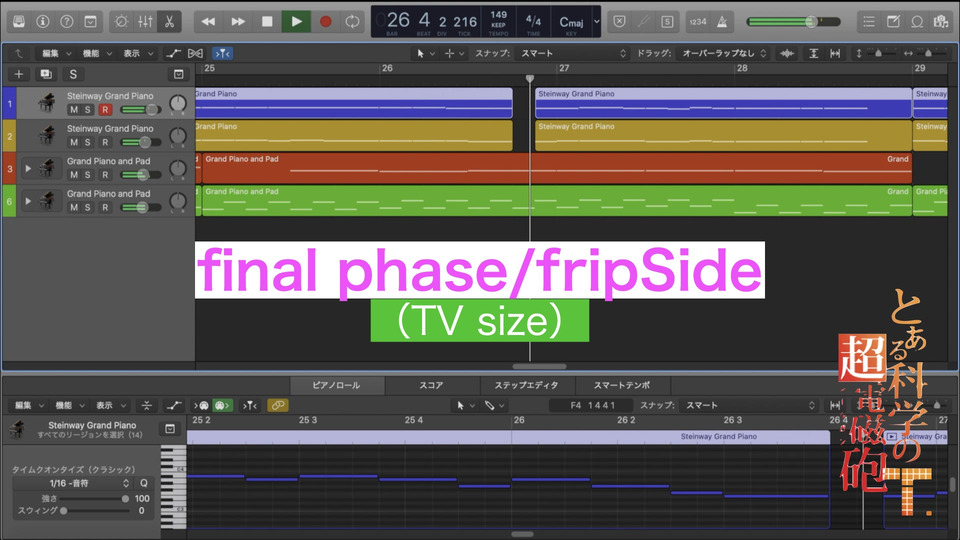Screen dimensions: 960x540
Task: Toggle Cycle loop mode
Action: (x=352, y=21)
